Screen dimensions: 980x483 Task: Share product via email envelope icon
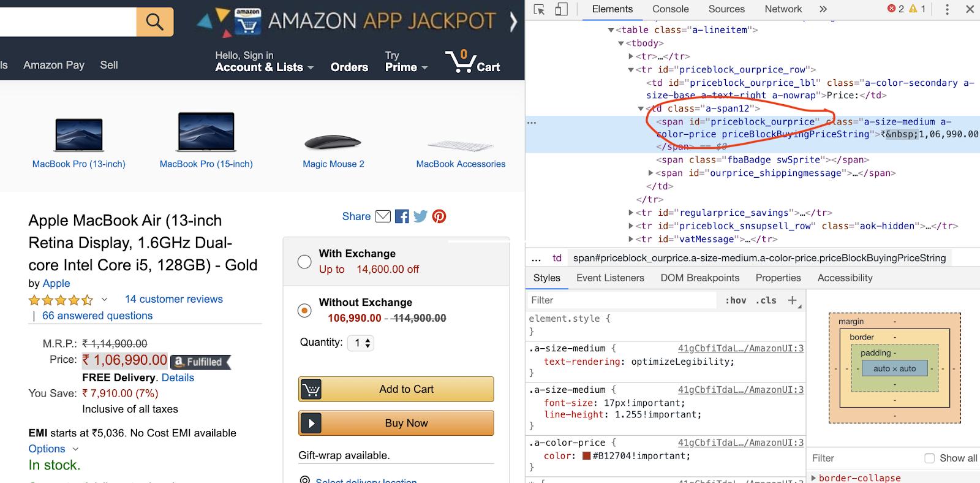click(x=383, y=216)
